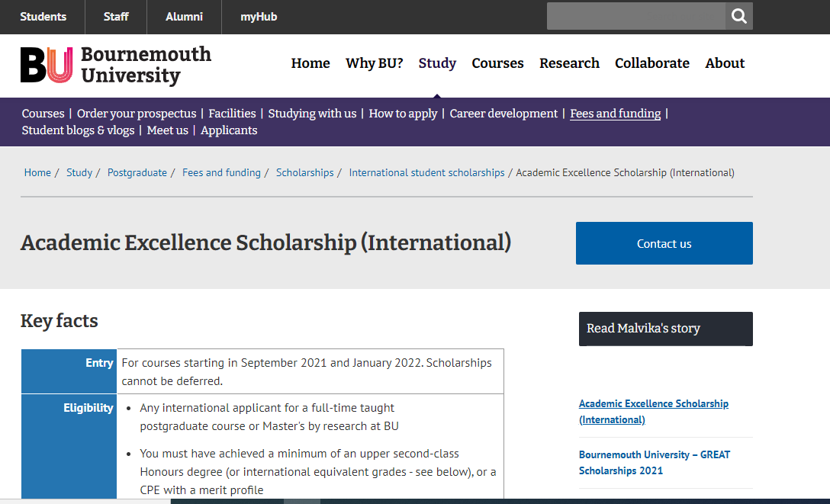Viewport: 830px width, 504px height.
Task: Click International student scholarships breadcrumb
Action: click(426, 172)
